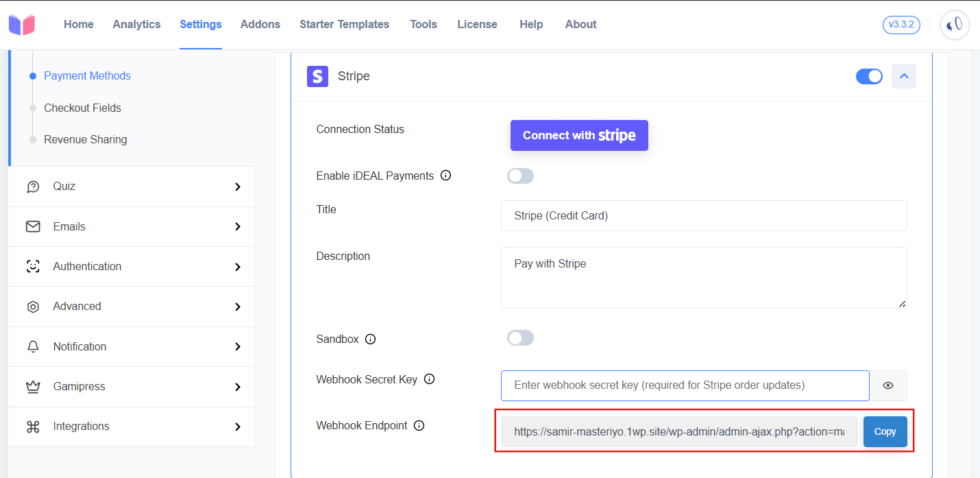This screenshot has width=980, height=478.
Task: Click the Description text area
Action: coord(704,278)
